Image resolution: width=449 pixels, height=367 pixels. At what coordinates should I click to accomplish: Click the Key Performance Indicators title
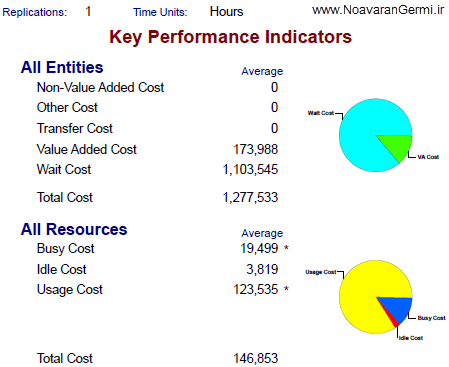230,37
